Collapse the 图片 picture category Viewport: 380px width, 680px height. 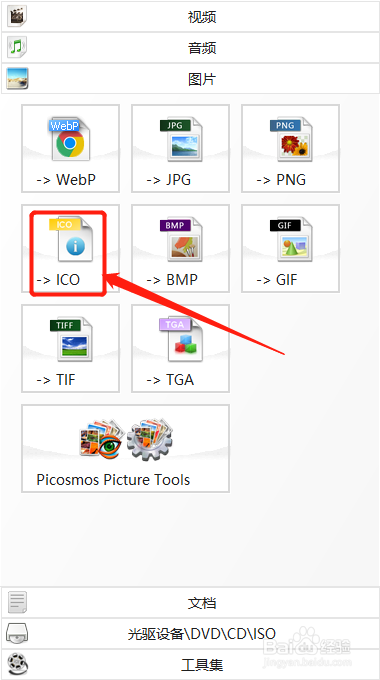[x=190, y=78]
